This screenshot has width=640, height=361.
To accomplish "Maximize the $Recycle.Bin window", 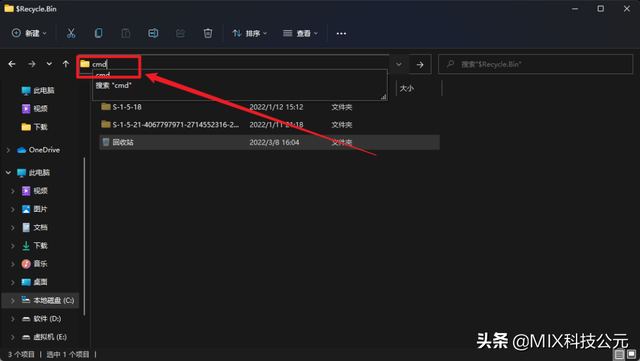I will tap(601, 9).
